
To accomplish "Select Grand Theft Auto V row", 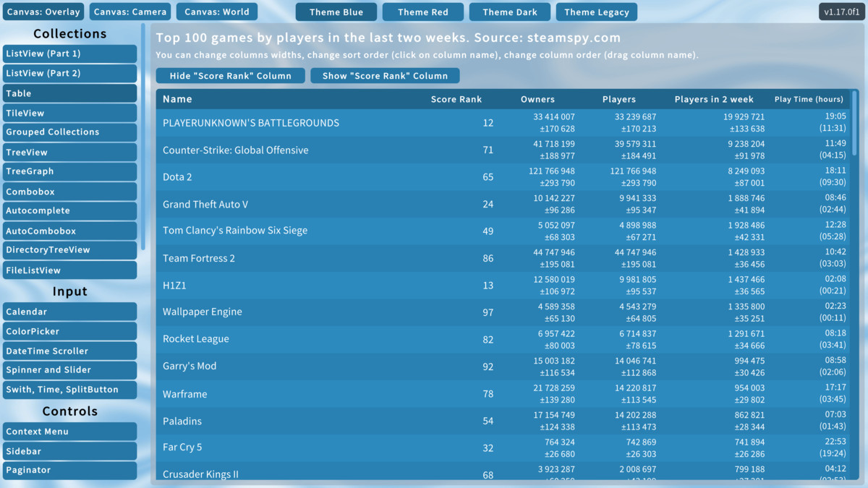I will [x=503, y=204].
